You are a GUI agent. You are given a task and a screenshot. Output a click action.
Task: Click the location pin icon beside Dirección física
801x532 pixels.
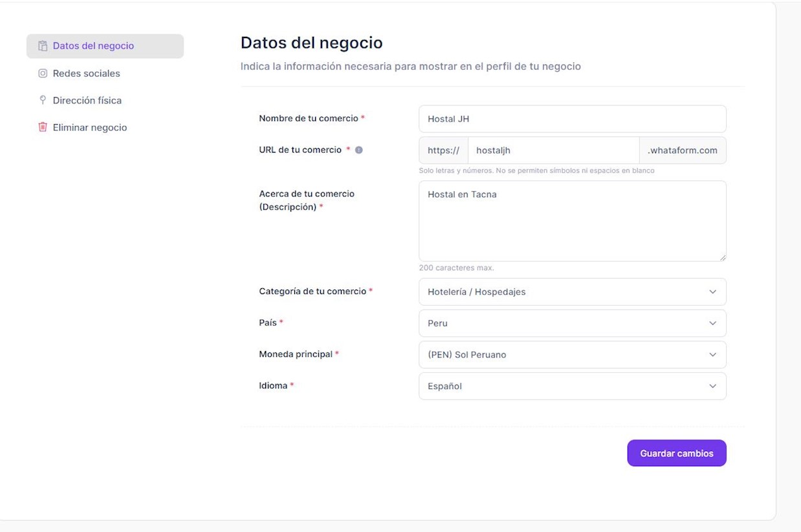tap(43, 100)
